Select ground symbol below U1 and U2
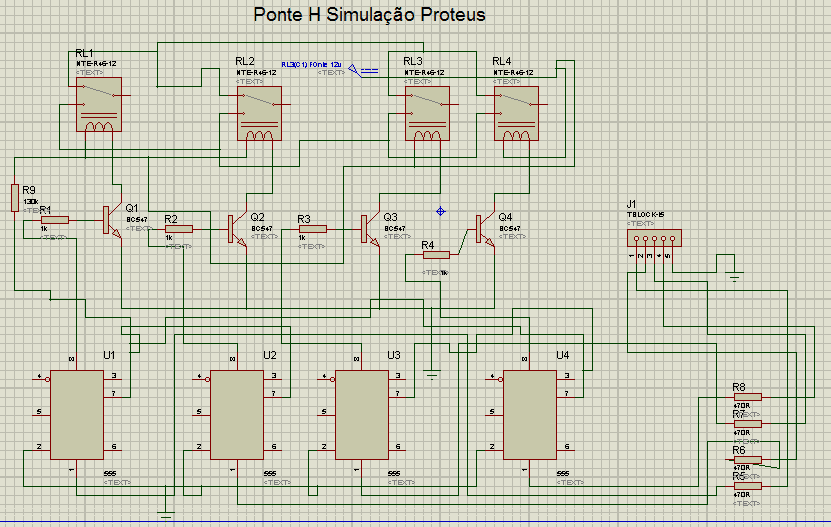This screenshot has width=831, height=527. coord(166,514)
